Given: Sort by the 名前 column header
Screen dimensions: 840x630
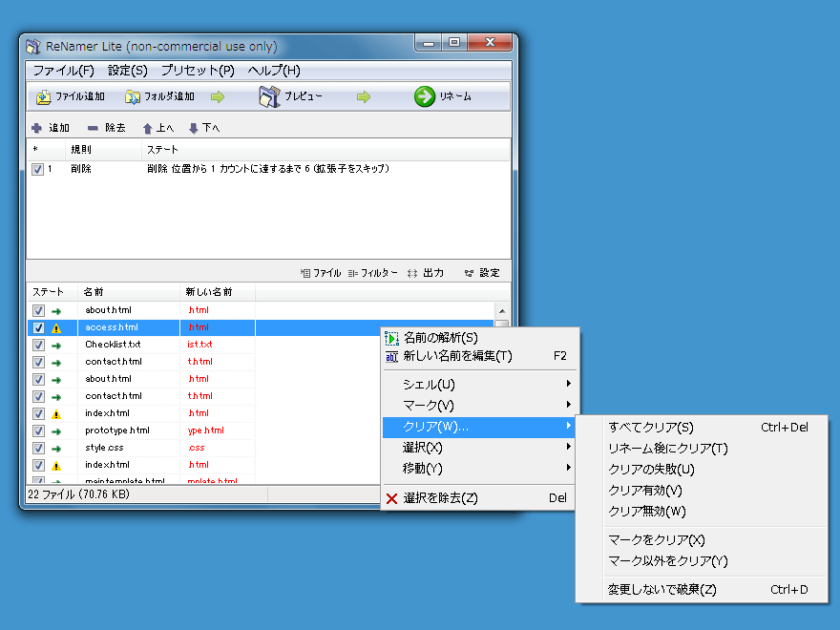Looking at the screenshot, I should (x=129, y=292).
